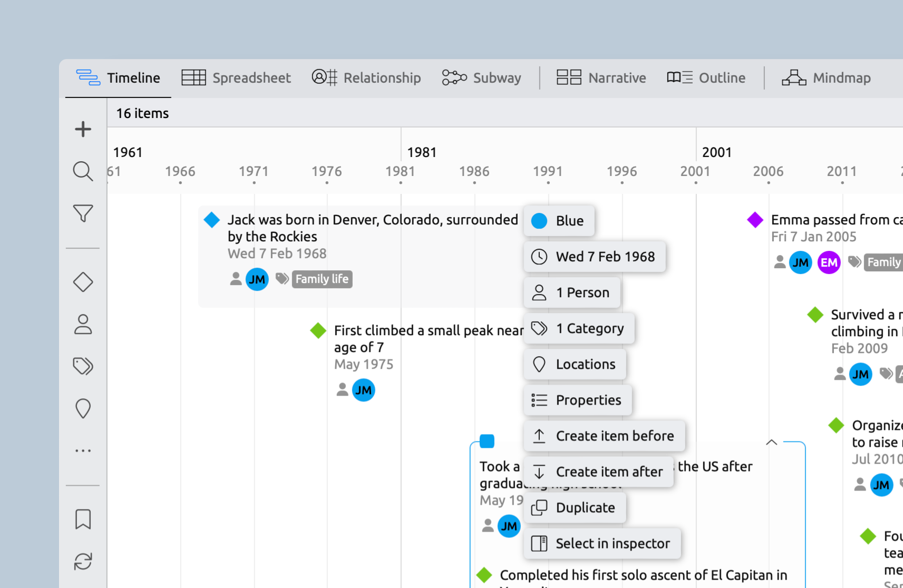Switch to the Relationship view tab
The image size is (903, 588).
[366, 78]
